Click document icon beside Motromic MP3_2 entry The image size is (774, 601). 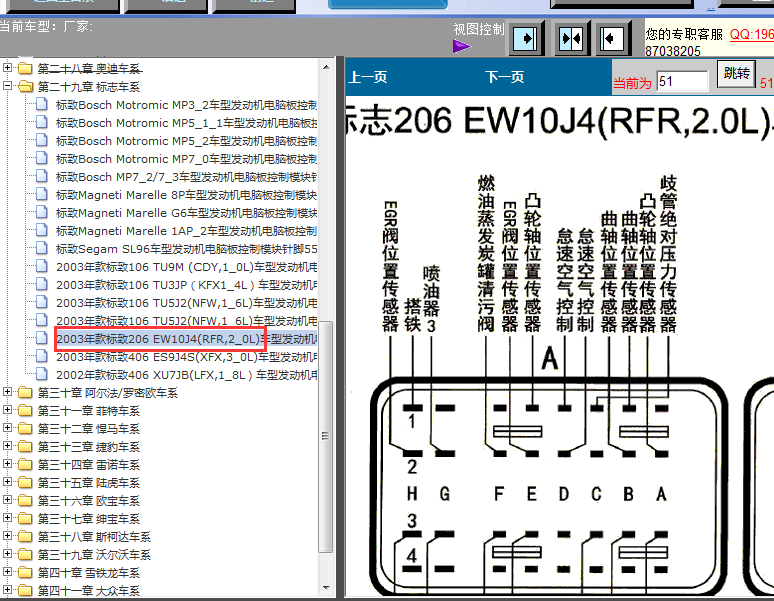(x=42, y=104)
